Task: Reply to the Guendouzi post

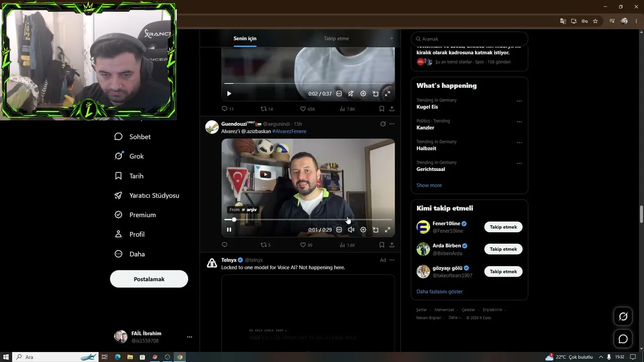Action: 224,245
